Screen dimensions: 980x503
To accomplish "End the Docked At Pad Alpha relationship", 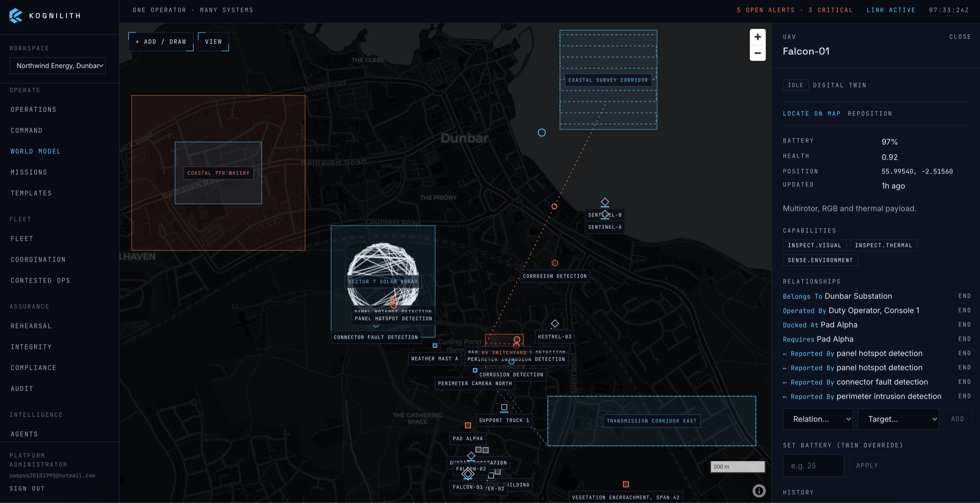I will click(x=964, y=325).
